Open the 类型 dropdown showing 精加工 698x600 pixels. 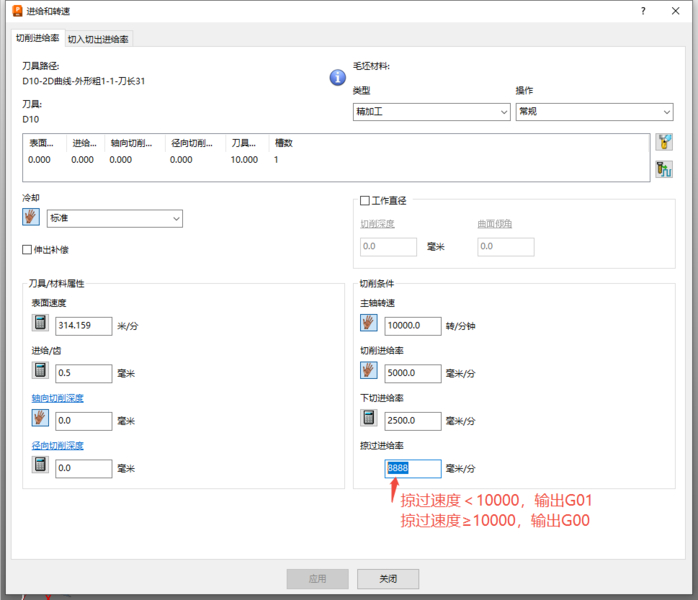click(x=430, y=112)
